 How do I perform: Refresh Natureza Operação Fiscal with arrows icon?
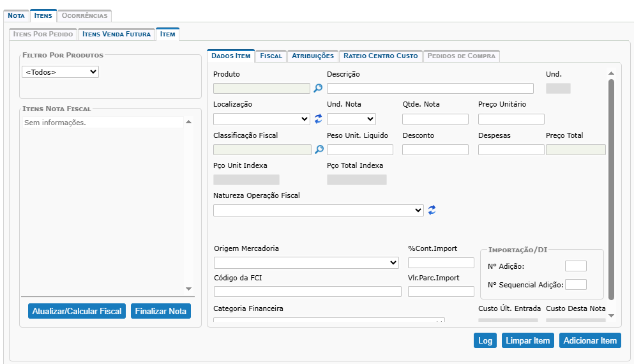point(432,210)
